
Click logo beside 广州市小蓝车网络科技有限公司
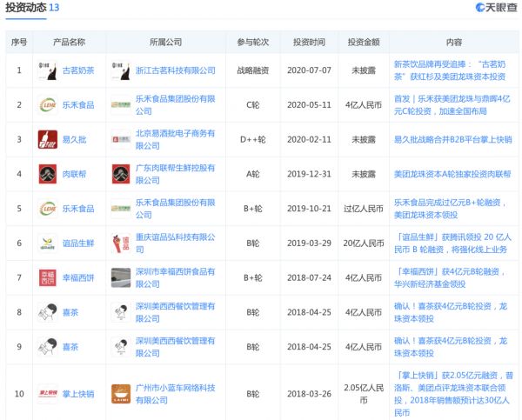click(x=120, y=393)
